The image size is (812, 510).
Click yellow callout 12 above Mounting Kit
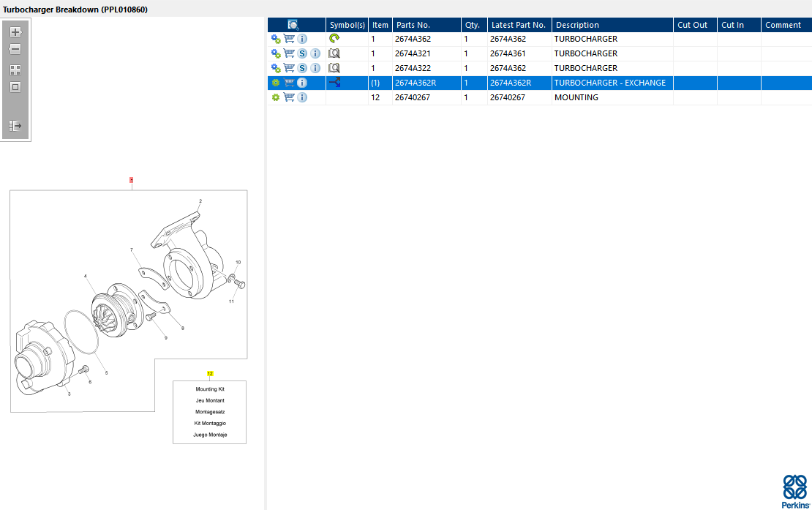[x=210, y=373]
